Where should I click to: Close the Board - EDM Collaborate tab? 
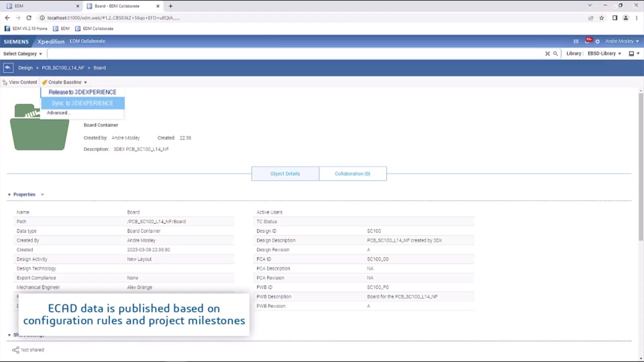[158, 6]
